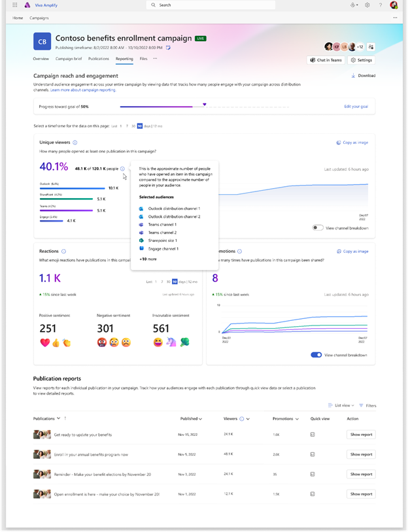
Task: Go to Campaigns in navigation bar
Action: (x=39, y=18)
